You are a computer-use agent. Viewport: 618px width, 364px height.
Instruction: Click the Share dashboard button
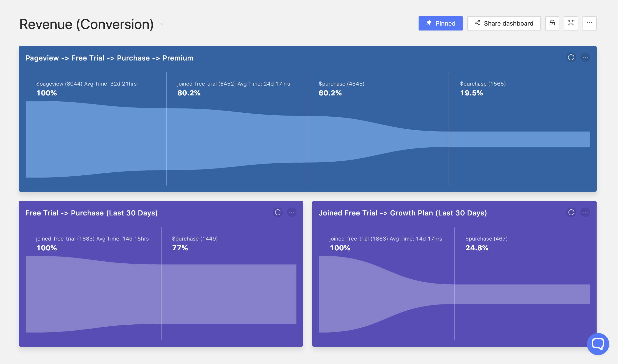coord(504,23)
